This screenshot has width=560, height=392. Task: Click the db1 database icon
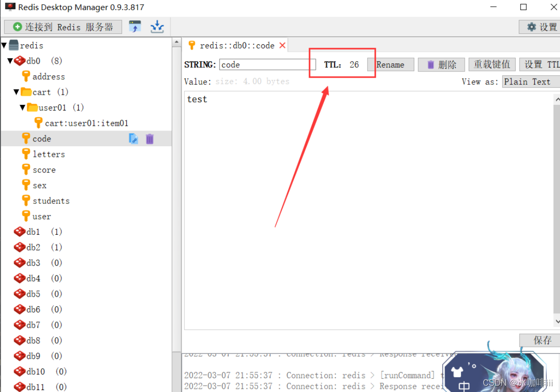(20, 231)
